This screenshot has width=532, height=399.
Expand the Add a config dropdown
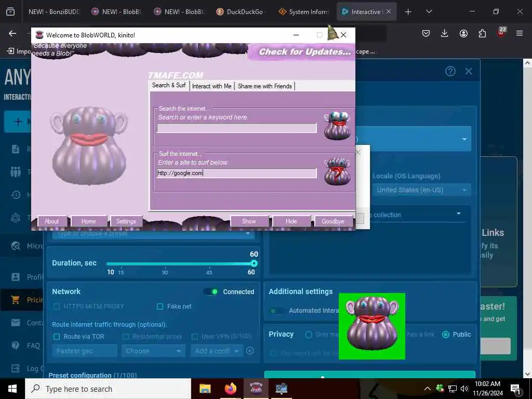pos(217,351)
